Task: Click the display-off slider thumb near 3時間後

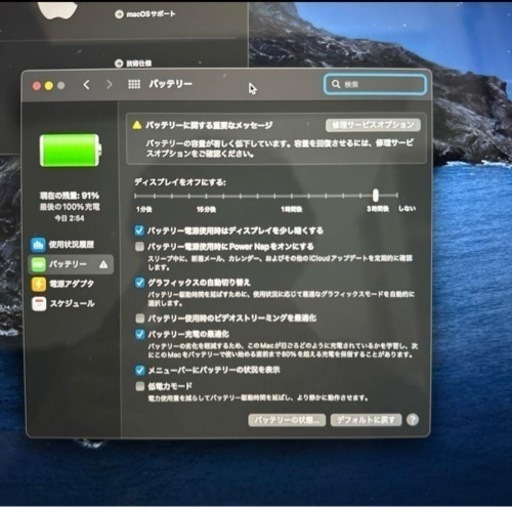Action: [x=376, y=195]
